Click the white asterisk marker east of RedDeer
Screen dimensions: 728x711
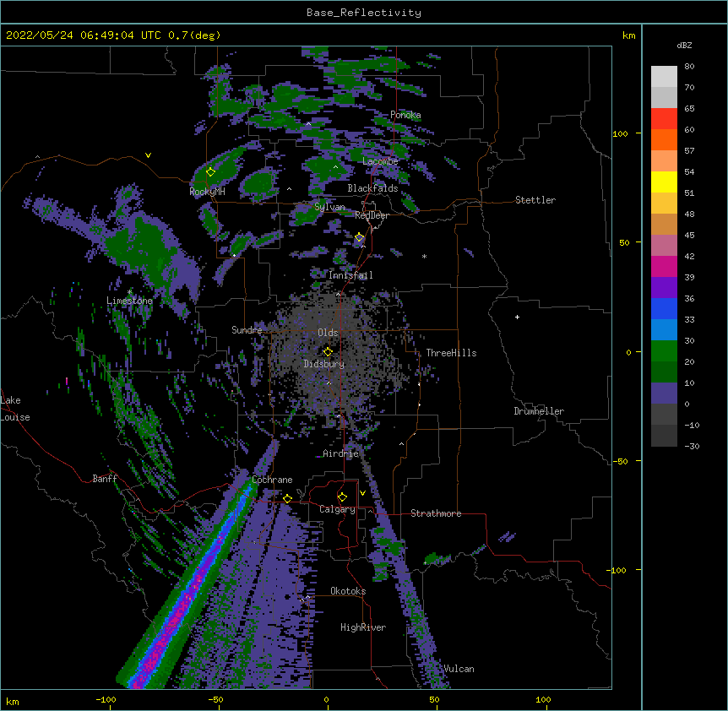click(x=424, y=256)
